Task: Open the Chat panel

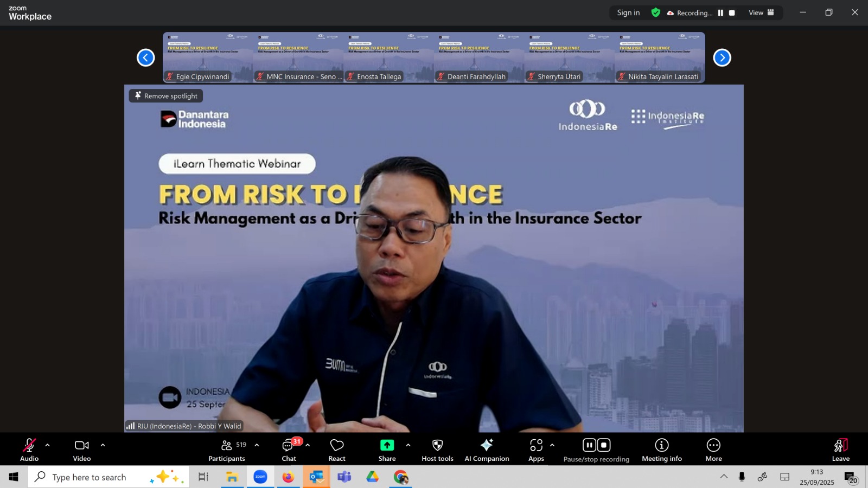Action: tap(289, 450)
